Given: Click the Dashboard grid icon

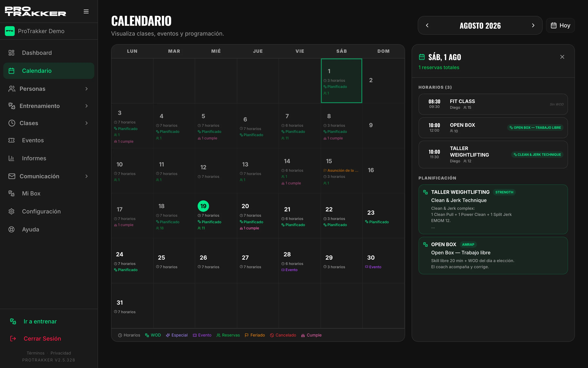Looking at the screenshot, I should [11, 53].
